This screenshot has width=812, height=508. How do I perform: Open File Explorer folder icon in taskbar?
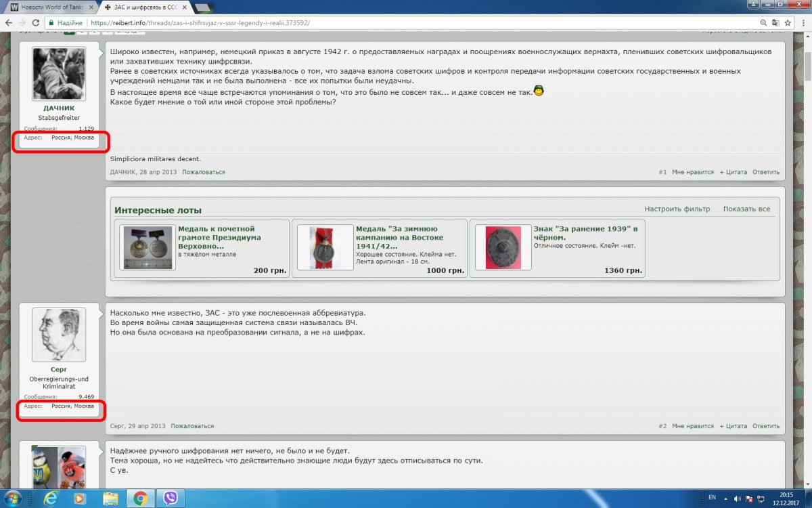(110, 498)
